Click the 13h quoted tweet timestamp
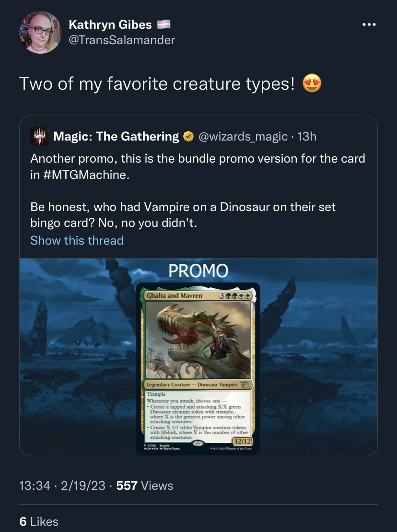 point(307,136)
